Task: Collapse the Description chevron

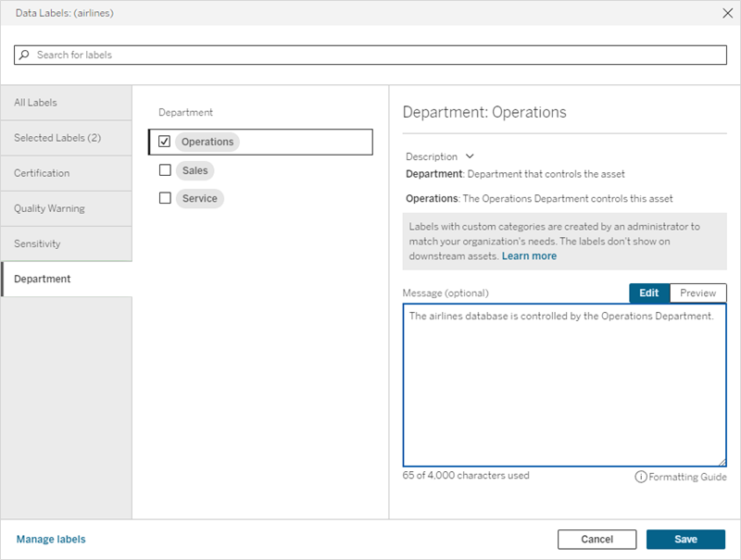Action: (470, 156)
